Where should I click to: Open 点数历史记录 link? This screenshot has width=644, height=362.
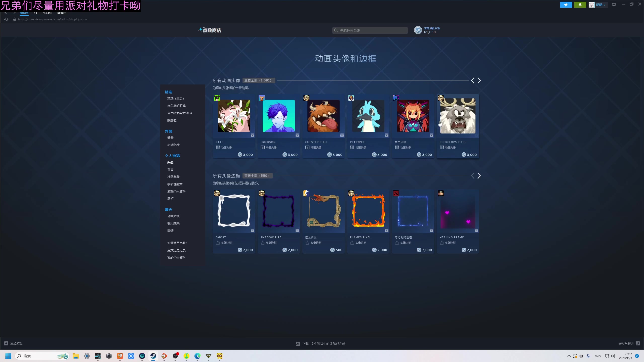[176, 250]
